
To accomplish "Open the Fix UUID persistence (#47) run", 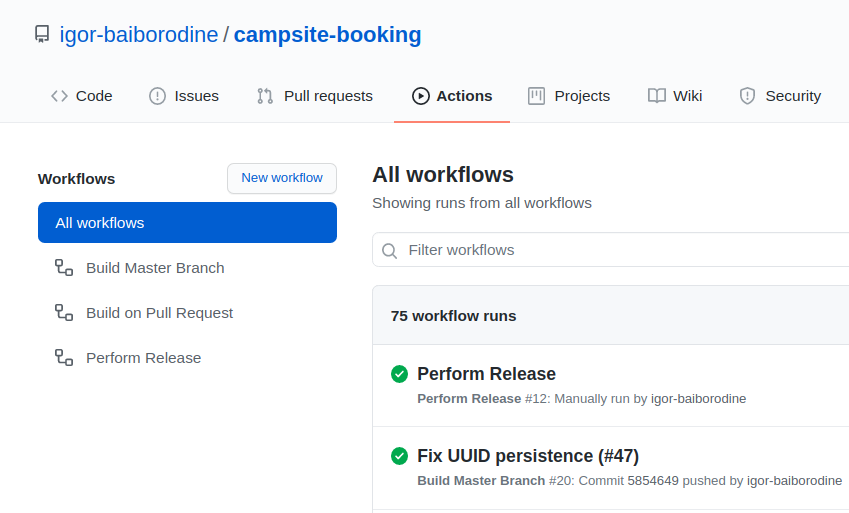I will coord(528,456).
